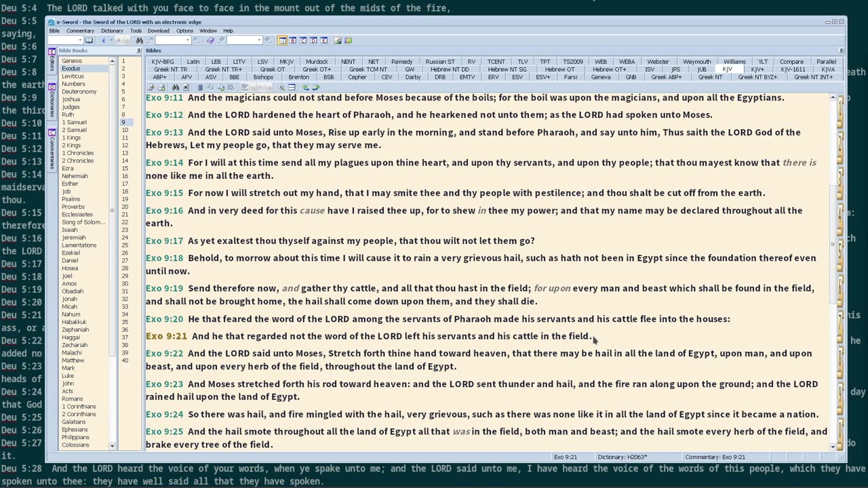Click the reference library books icon
The image size is (868, 488).
coord(348,40)
